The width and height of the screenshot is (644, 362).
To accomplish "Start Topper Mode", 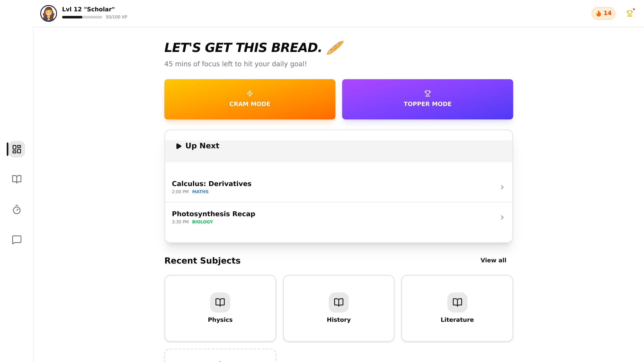I will [427, 99].
